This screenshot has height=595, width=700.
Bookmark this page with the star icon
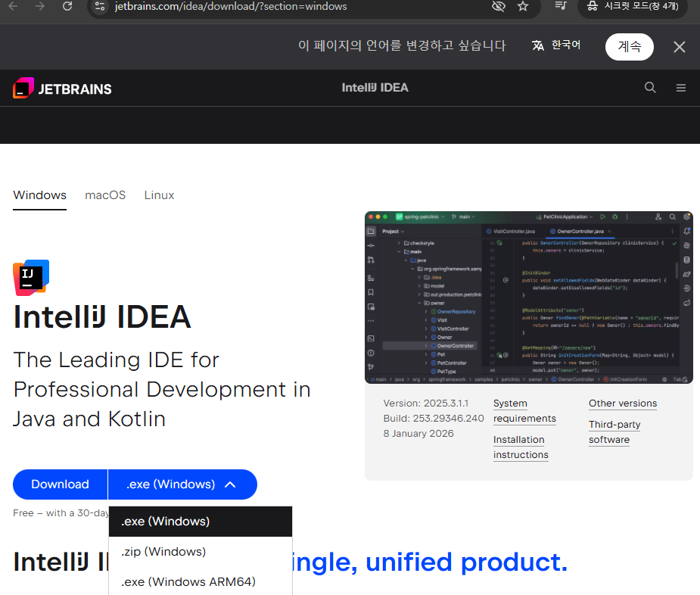(x=523, y=6)
